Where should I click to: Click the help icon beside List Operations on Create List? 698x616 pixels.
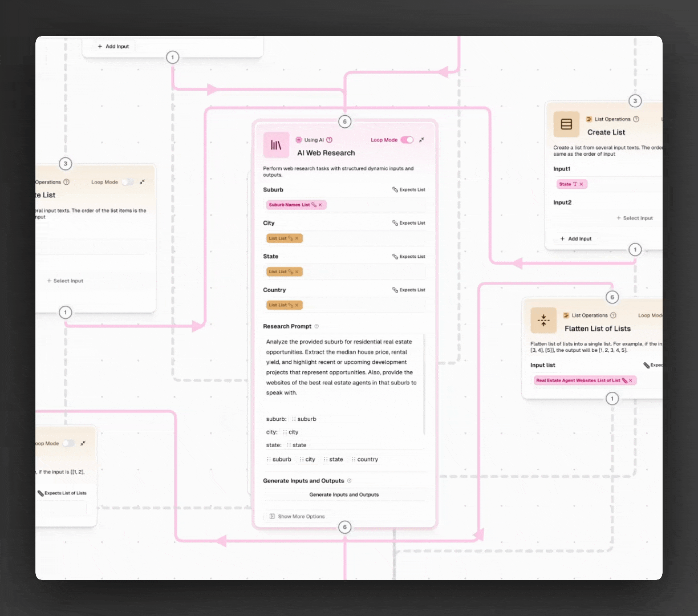click(637, 119)
